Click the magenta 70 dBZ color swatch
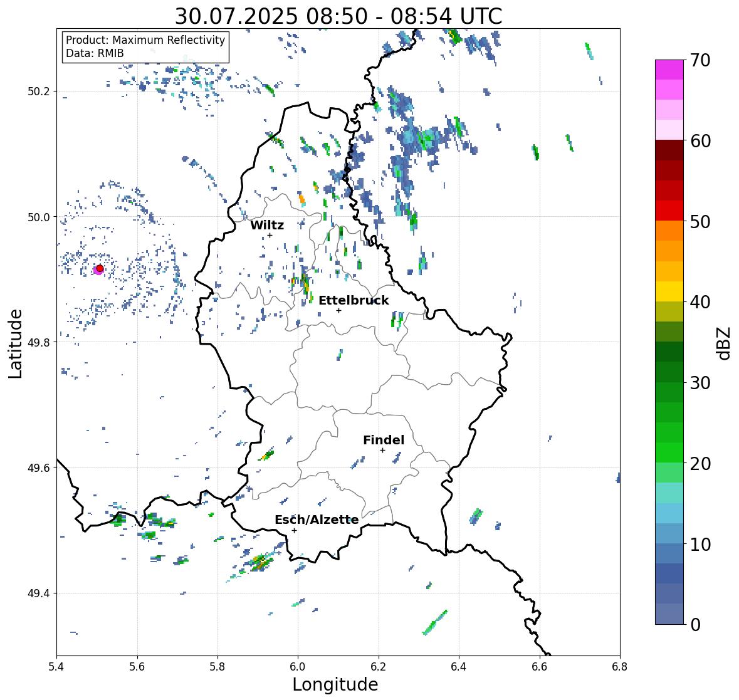Viewport: 739px width, 700px height. click(x=669, y=70)
